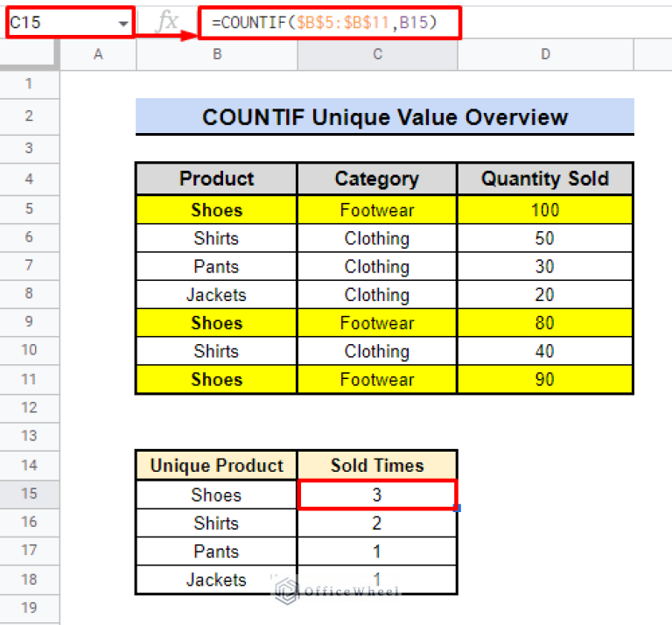672x625 pixels.
Task: Select column D header
Action: pos(545,54)
